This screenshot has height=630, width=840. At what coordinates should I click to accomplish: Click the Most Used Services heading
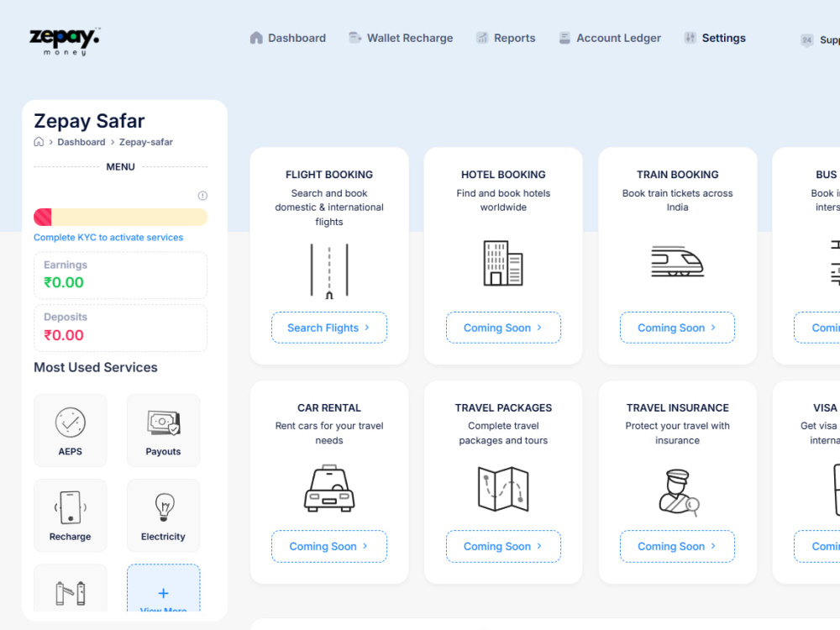click(x=96, y=368)
